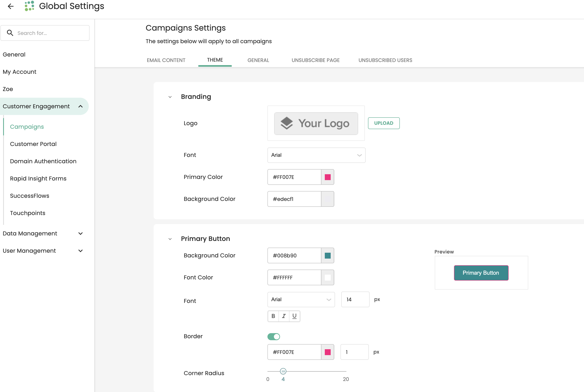584x392 pixels.
Task: Open the button Background Color teal swatch
Action: tap(328, 255)
